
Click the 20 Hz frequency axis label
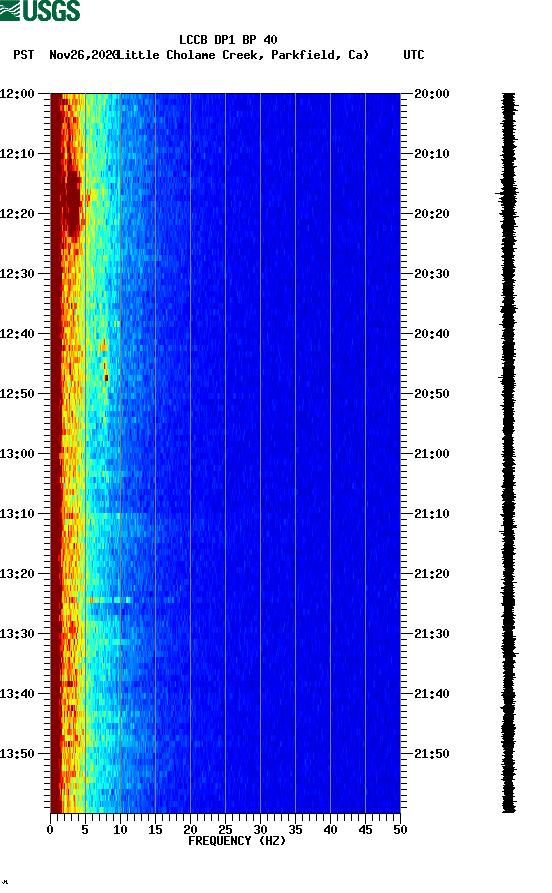click(x=190, y=830)
